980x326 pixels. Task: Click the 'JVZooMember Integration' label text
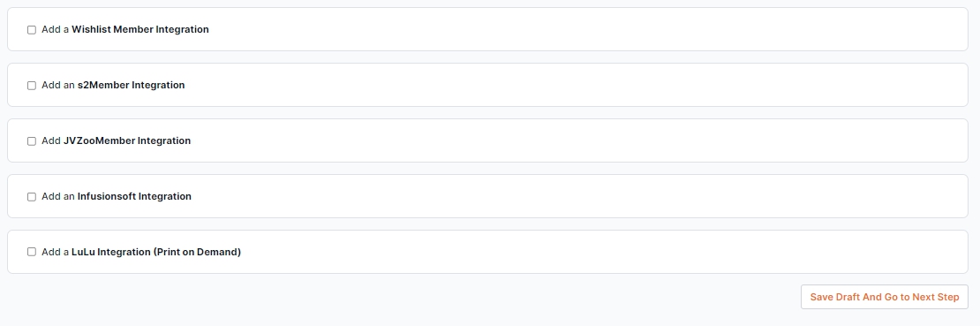click(x=127, y=140)
